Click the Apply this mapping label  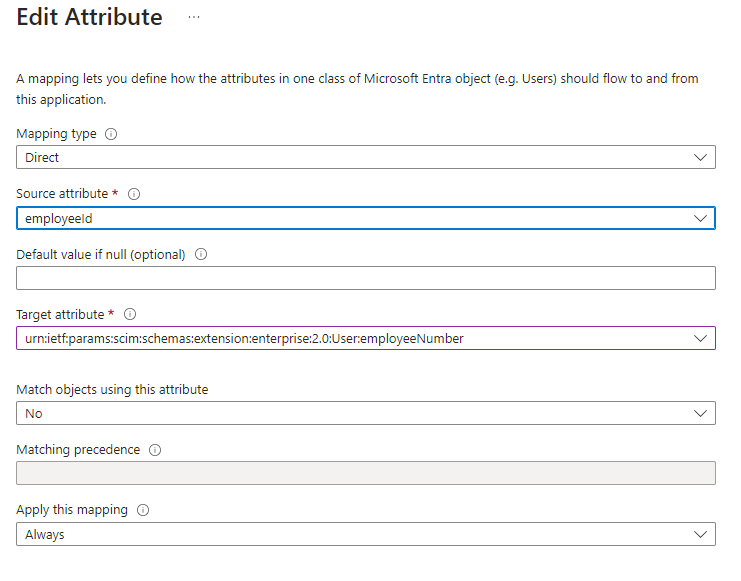pos(72,510)
